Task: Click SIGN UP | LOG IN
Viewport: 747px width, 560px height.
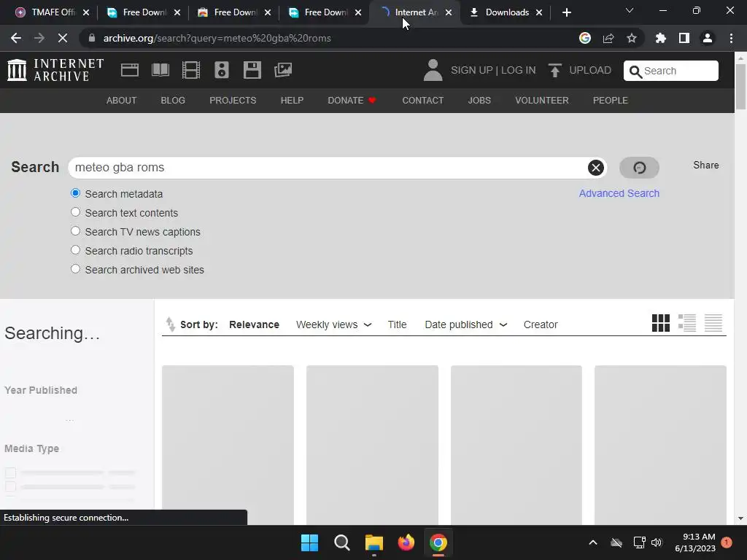Action: point(493,70)
